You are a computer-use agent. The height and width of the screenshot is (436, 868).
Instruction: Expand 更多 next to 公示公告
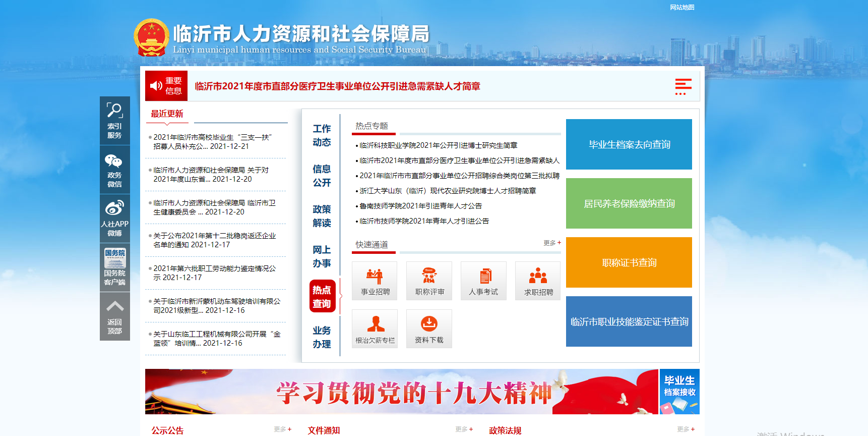click(282, 429)
